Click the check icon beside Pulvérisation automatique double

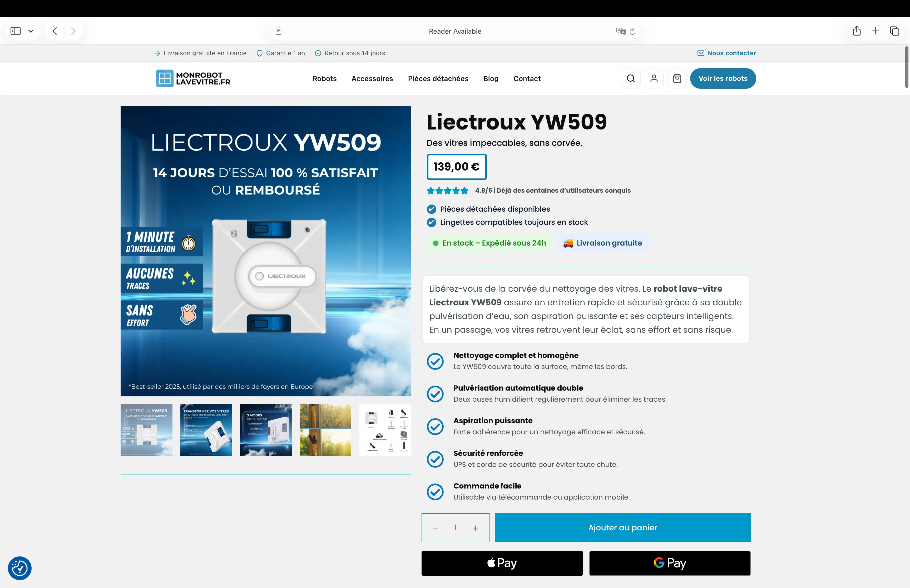click(435, 394)
